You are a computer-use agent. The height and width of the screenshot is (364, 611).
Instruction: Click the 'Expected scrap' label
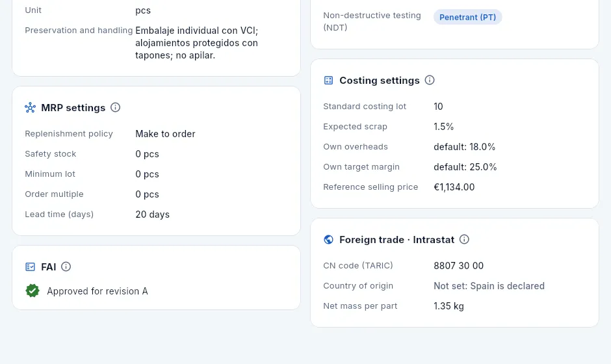tap(355, 127)
